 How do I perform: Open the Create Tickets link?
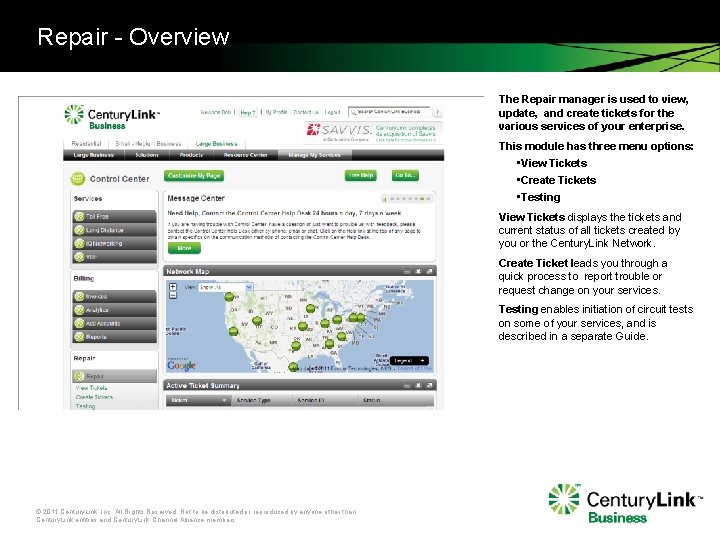coord(95,397)
